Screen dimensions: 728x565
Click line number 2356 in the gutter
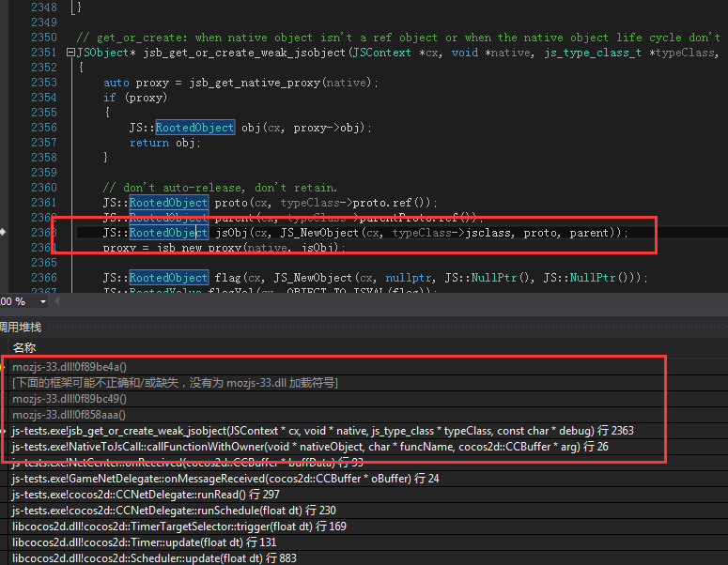44,128
